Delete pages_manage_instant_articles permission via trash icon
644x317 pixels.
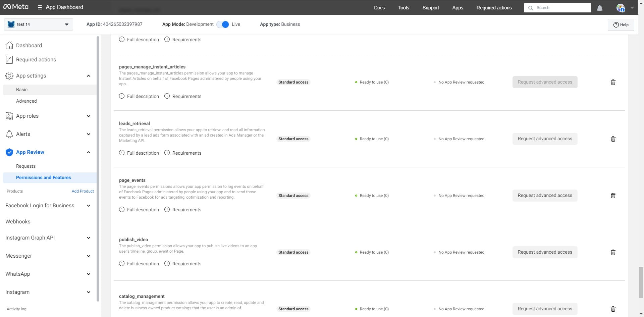point(613,82)
